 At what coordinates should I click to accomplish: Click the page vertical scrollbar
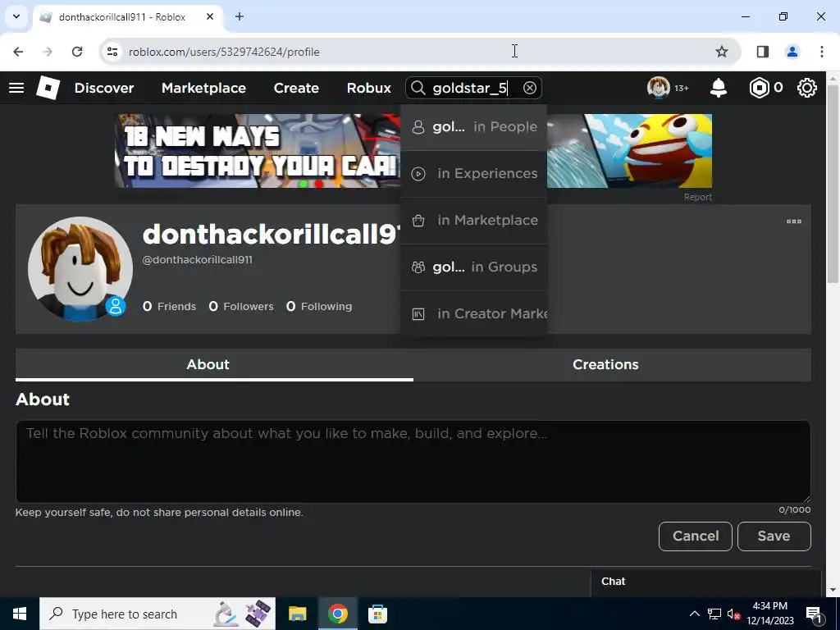click(833, 185)
